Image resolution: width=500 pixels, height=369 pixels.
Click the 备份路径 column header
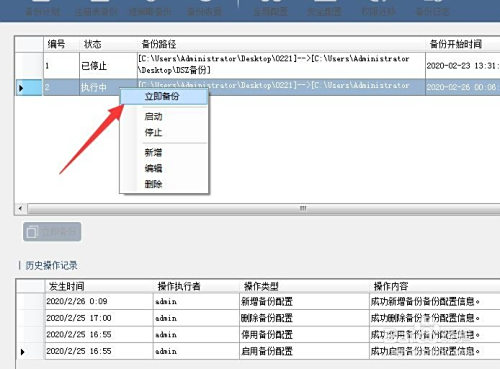(x=281, y=44)
